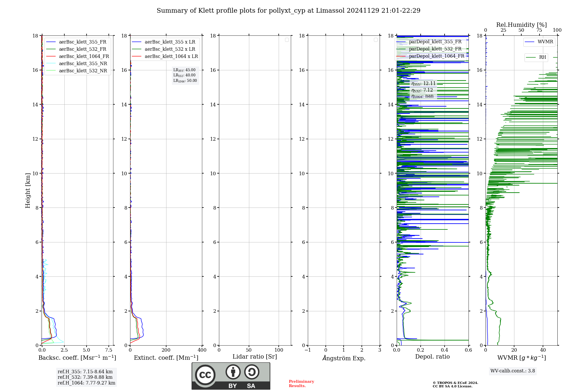Click the ref.H_1064: 7.77-9.27 km text
The width and height of the screenshot is (577, 392).
coord(87,383)
